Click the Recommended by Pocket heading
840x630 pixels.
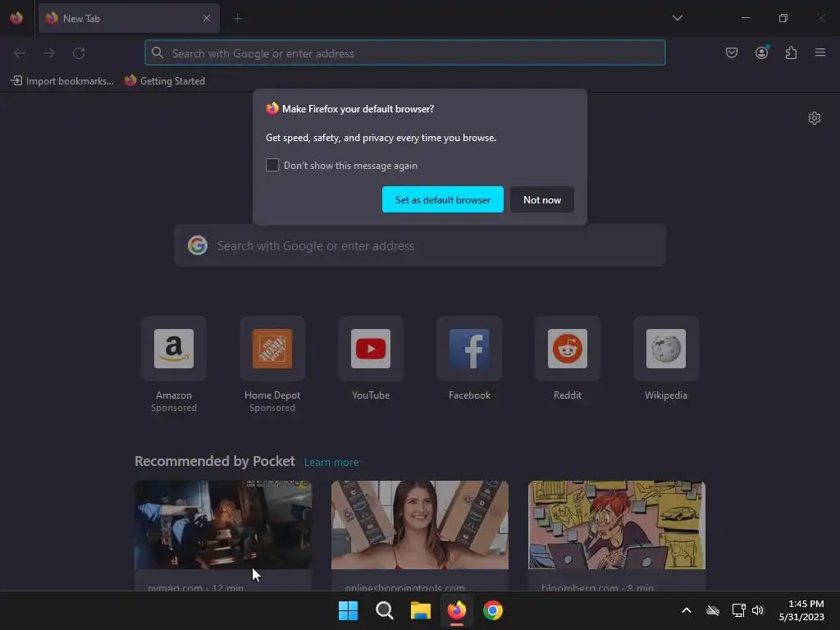coord(214,461)
